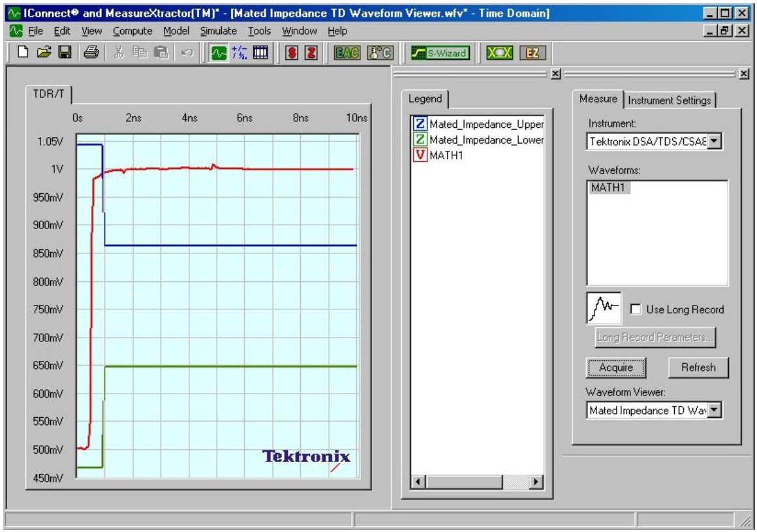Click the Refresh button

(x=698, y=368)
